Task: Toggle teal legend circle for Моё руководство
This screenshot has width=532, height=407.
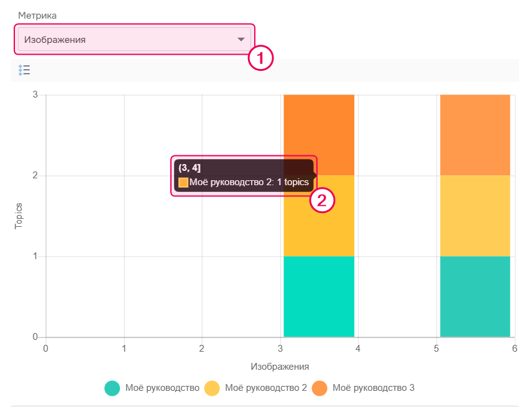Action: point(112,388)
